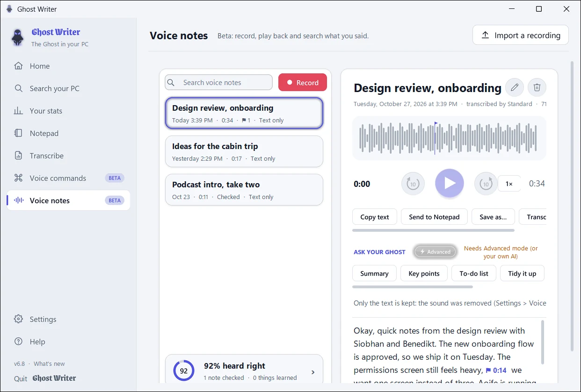Image resolution: width=581 pixels, height=392 pixels.
Task: Click 'transcribed by Standard' text
Action: click(499, 104)
